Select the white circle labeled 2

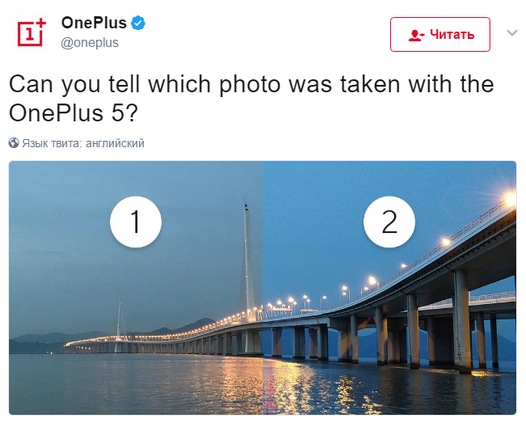point(389,222)
